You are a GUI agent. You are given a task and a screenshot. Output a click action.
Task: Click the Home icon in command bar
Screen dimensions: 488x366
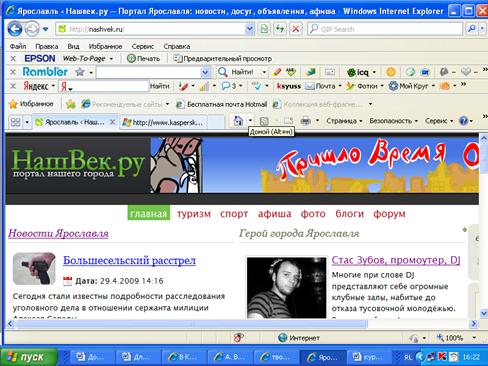pyautogui.click(x=238, y=121)
